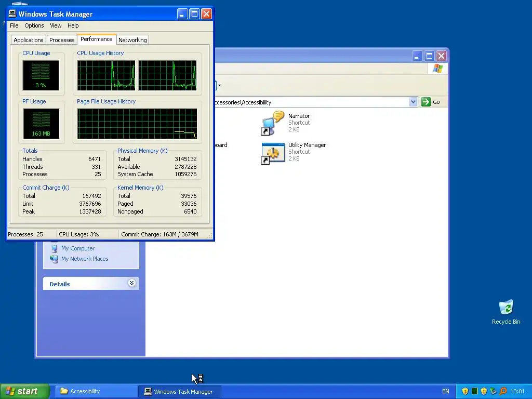Click the Nonpaged value 6540
Image resolution: width=532 pixels, height=399 pixels.
(x=190, y=212)
